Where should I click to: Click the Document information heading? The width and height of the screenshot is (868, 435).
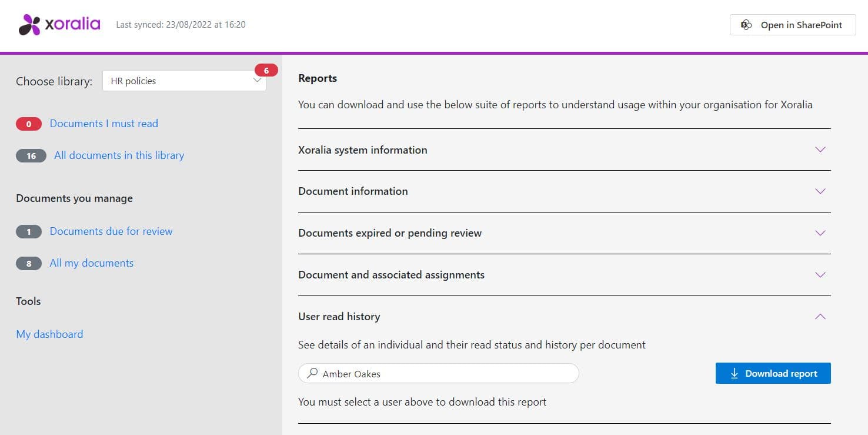[353, 191]
